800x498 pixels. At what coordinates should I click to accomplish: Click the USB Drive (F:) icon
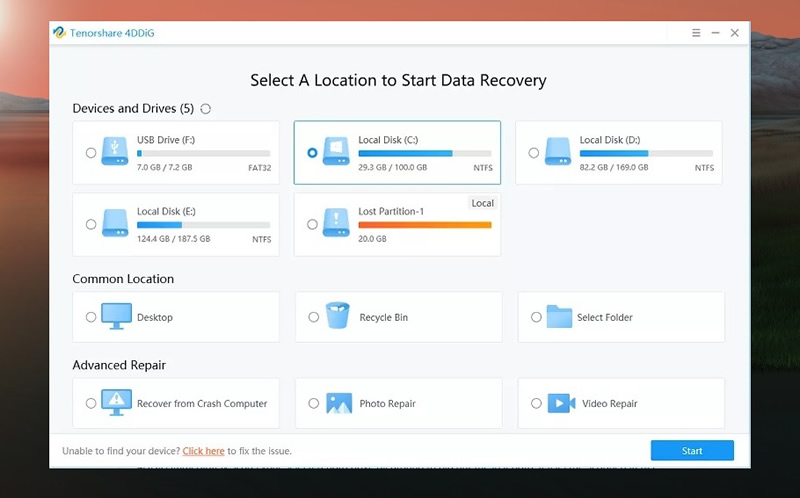point(115,151)
